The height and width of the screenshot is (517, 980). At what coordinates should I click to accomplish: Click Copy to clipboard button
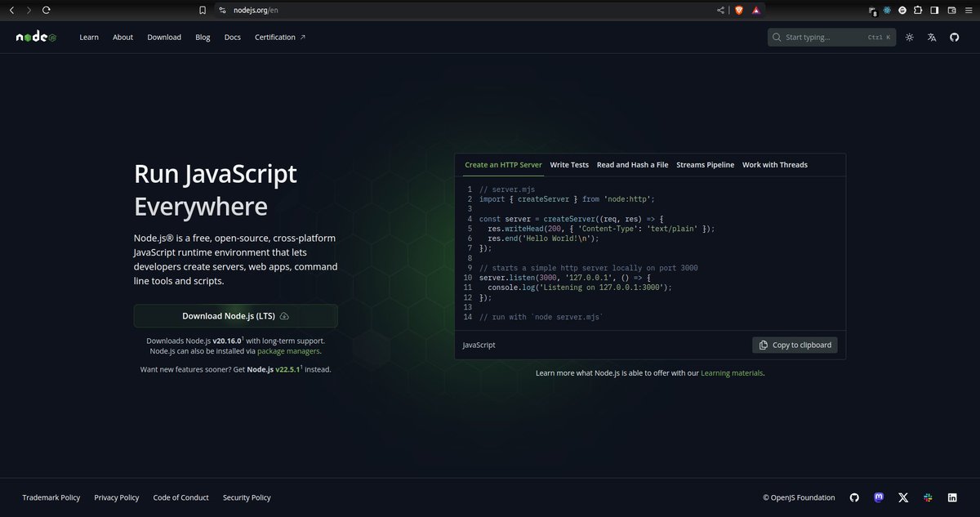pyautogui.click(x=795, y=345)
